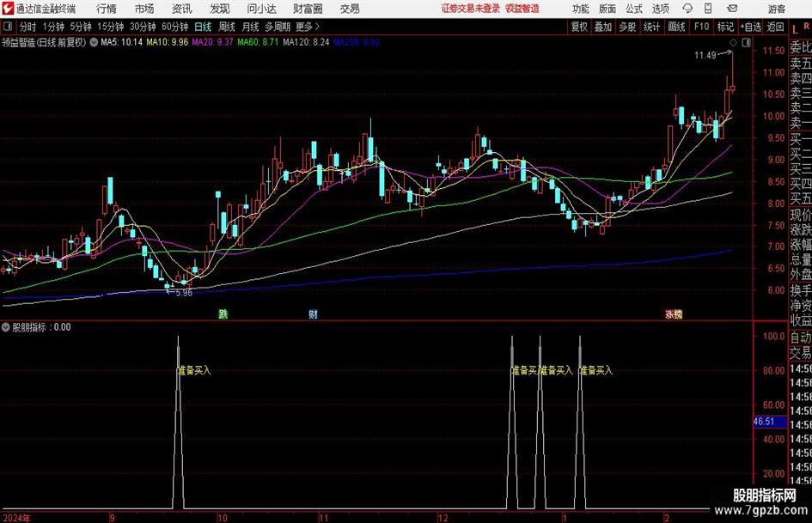Click the mobile phone icon

tap(708, 8)
